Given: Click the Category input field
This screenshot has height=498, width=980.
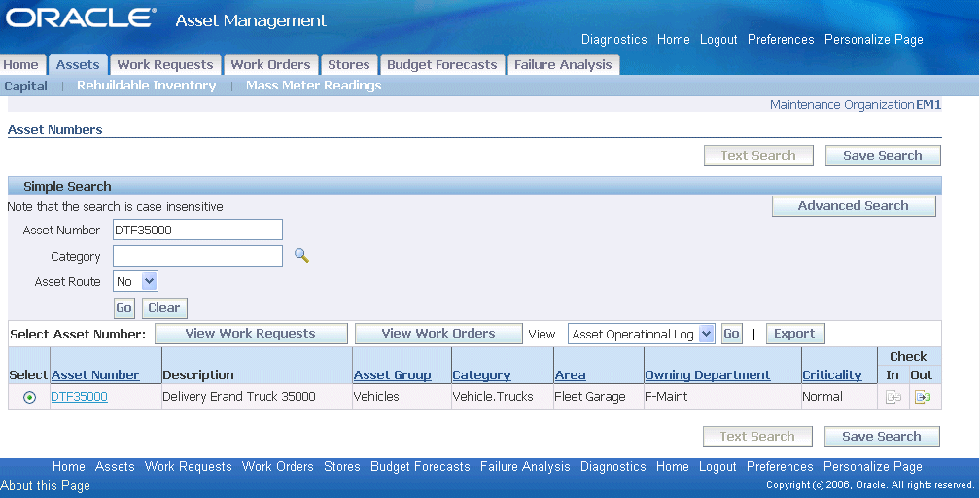Looking at the screenshot, I should coord(197,256).
